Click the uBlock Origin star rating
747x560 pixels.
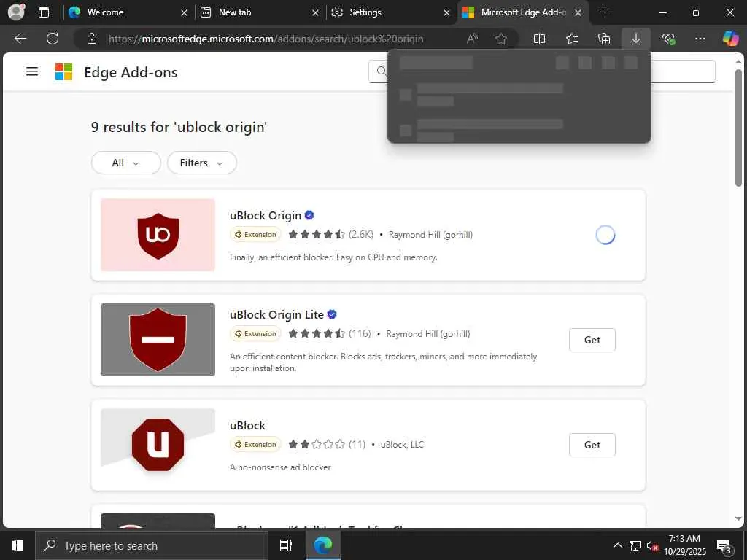click(317, 234)
